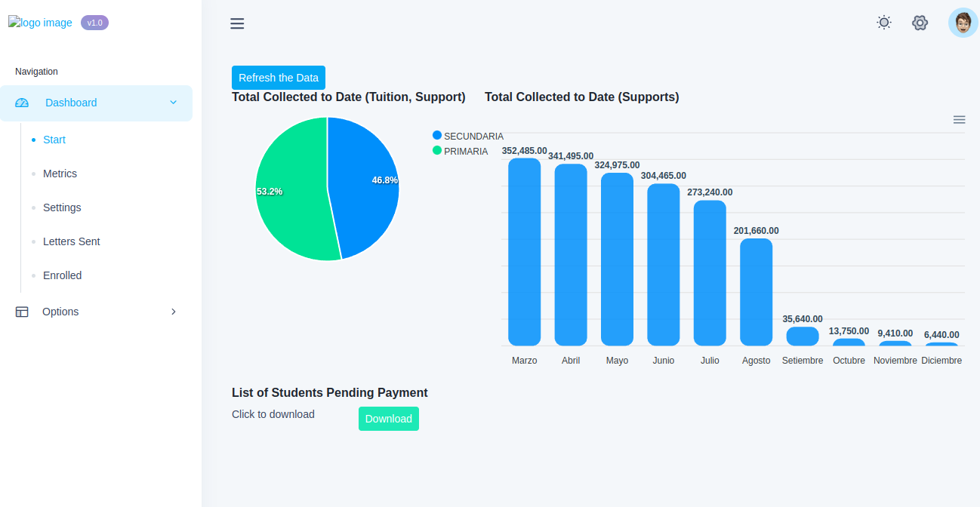This screenshot has width=980, height=507.
Task: Select the Marzo bar in chart
Action: [524, 253]
